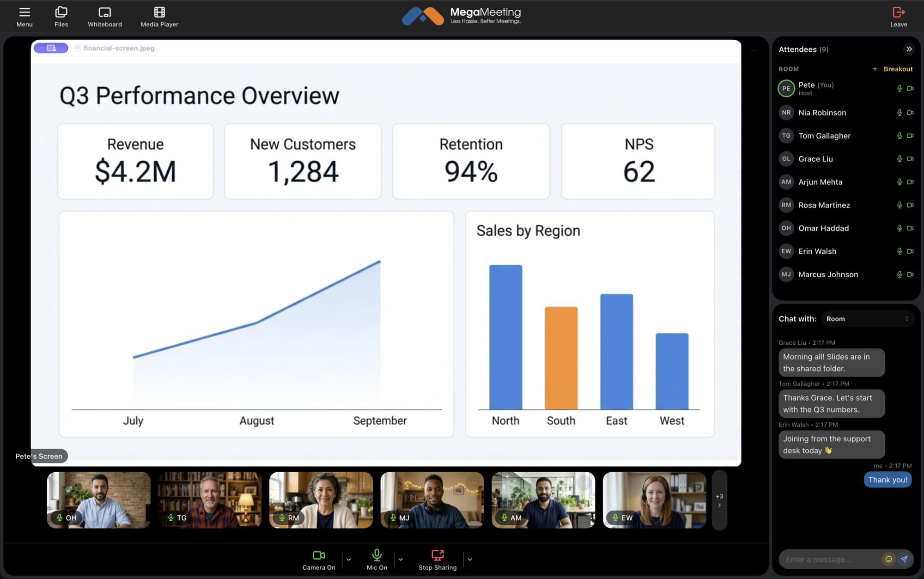Click the 'Thank you!' chat bubble
The height and width of the screenshot is (579, 924).
888,480
